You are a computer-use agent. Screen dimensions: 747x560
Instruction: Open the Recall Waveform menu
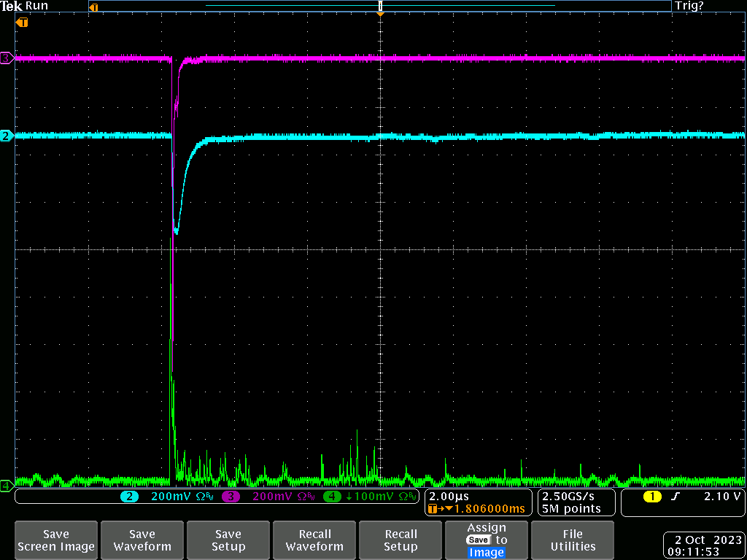pos(314,540)
